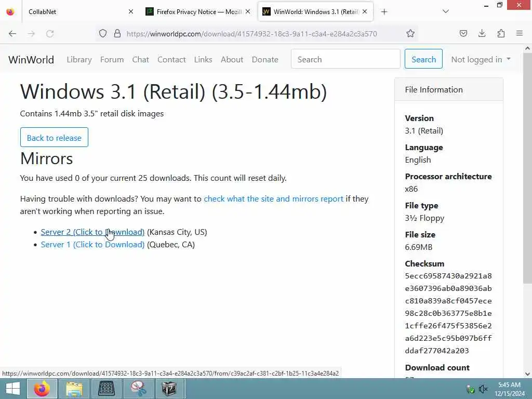Viewport: 532px width, 399px height.
Task: Download from Server 1 Quebec
Action: pos(92,245)
